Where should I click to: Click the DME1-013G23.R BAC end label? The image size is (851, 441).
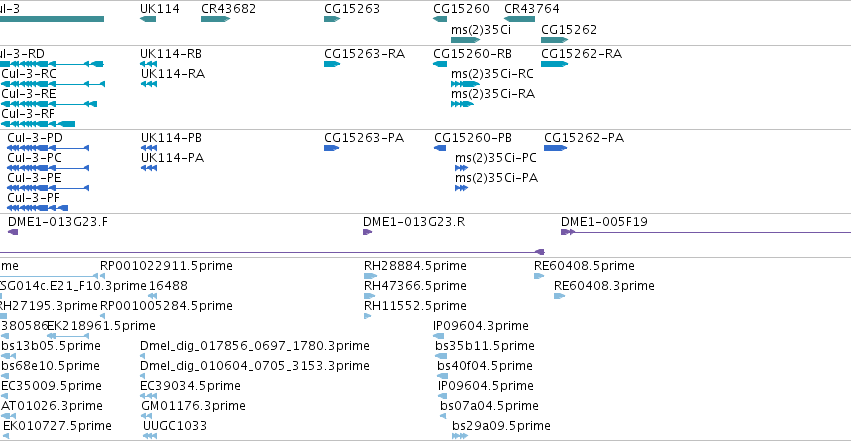coord(414,222)
